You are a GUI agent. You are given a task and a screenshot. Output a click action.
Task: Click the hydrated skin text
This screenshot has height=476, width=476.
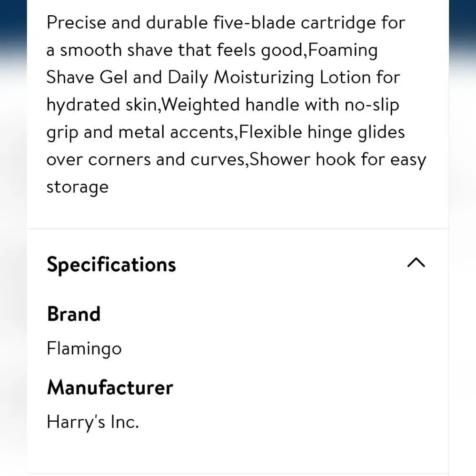(x=102, y=105)
